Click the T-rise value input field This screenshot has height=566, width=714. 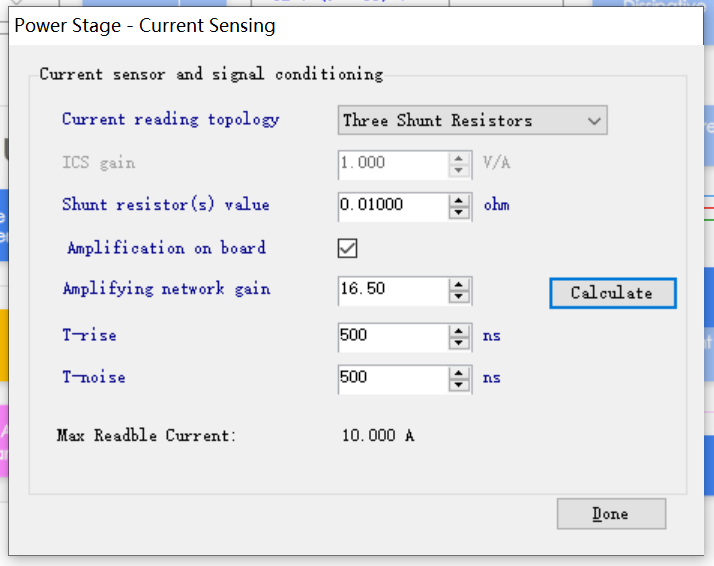tap(392, 336)
